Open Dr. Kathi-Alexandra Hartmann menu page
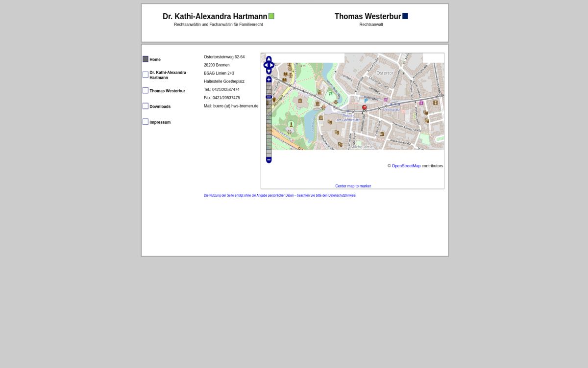The height and width of the screenshot is (368, 588). (168, 75)
